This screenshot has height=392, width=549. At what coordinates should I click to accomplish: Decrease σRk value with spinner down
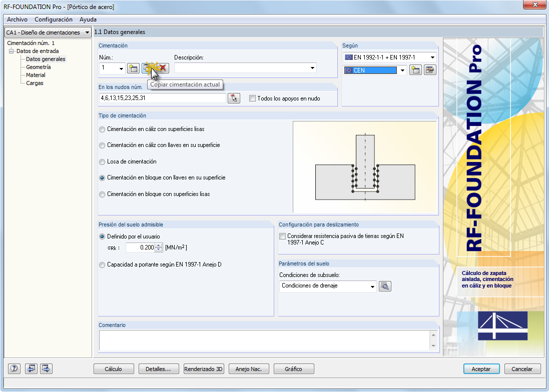click(x=159, y=249)
